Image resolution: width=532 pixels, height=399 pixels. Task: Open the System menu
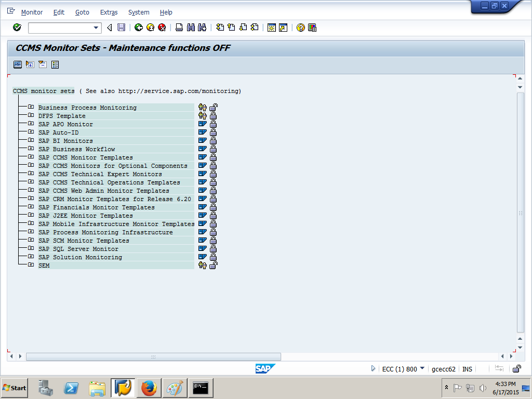(x=139, y=12)
